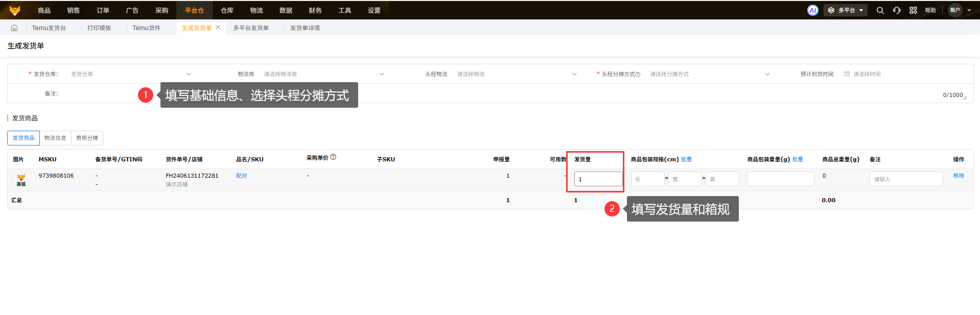Open customer service headset icon
This screenshot has height=315, width=980.
897,10
